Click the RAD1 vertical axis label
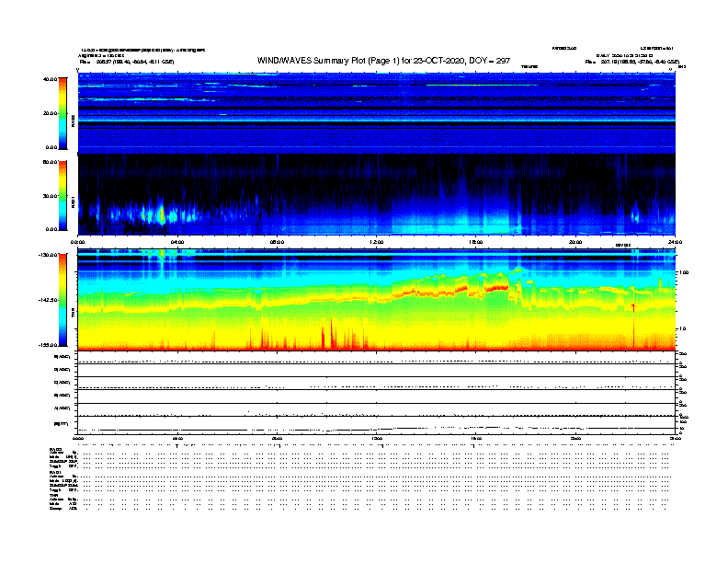 point(74,201)
